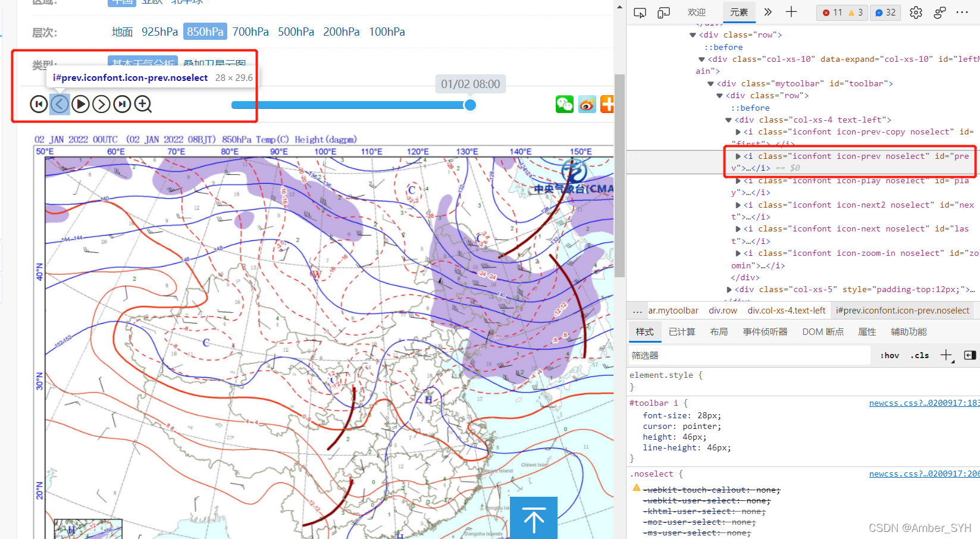This screenshot has width=980, height=539.
Task: Click the -webkit-touch-callout warning icon
Action: click(x=636, y=488)
